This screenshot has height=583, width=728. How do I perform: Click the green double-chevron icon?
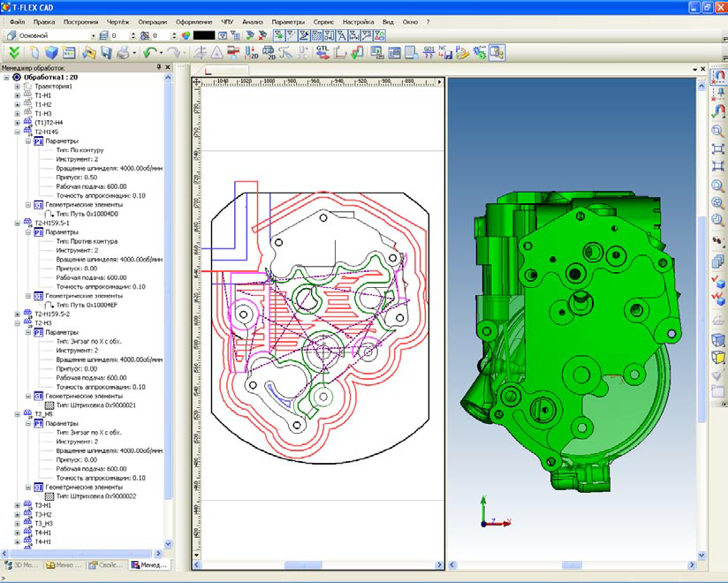click(x=13, y=53)
